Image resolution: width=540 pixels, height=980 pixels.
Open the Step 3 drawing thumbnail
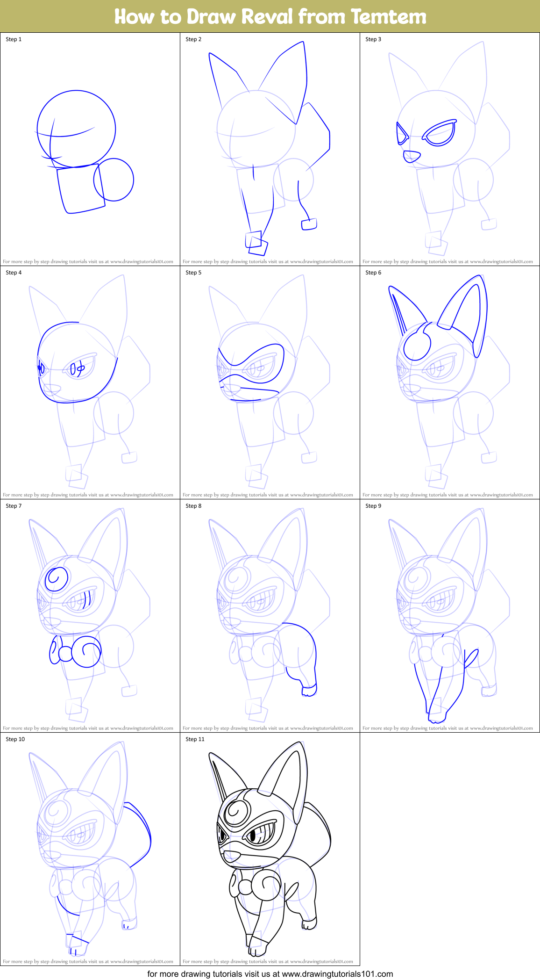(450, 149)
